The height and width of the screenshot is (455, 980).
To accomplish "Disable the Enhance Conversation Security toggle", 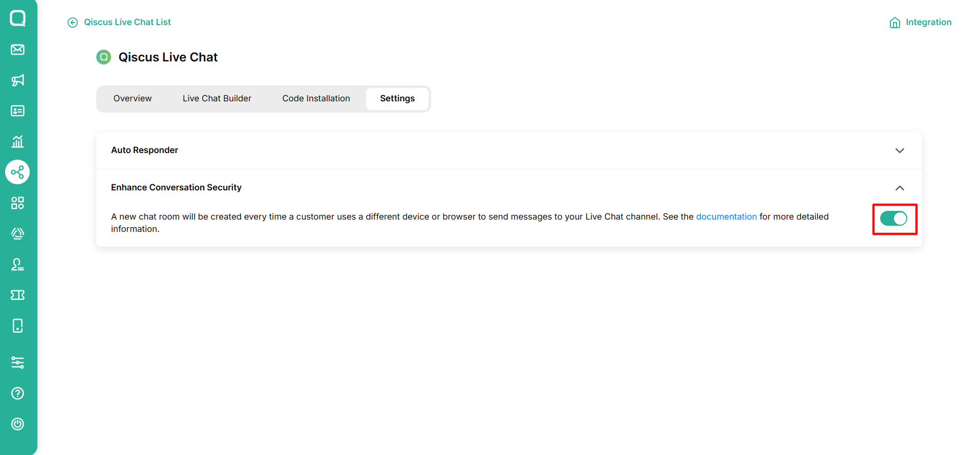I will (893, 219).
